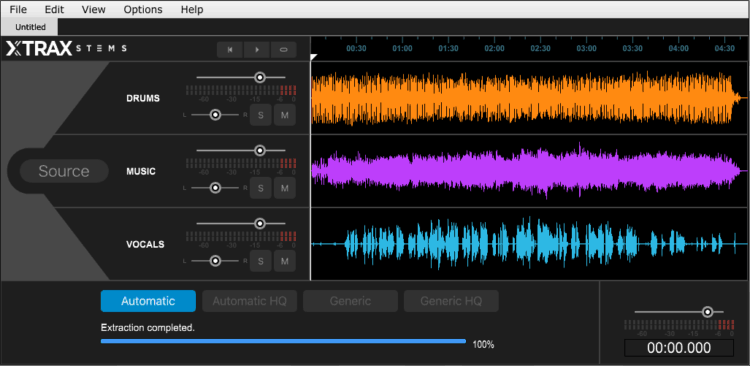
Task: Choose the Generic extraction mode
Action: pyautogui.click(x=350, y=301)
